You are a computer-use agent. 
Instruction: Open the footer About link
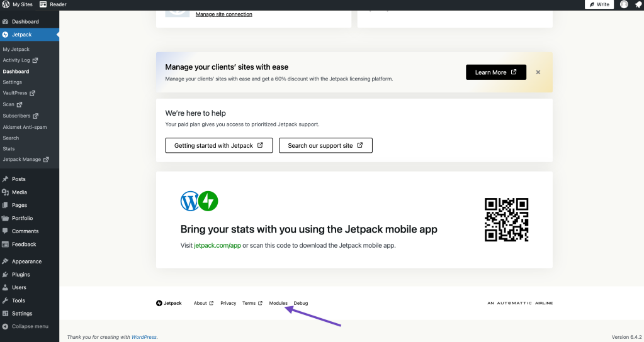(203, 304)
